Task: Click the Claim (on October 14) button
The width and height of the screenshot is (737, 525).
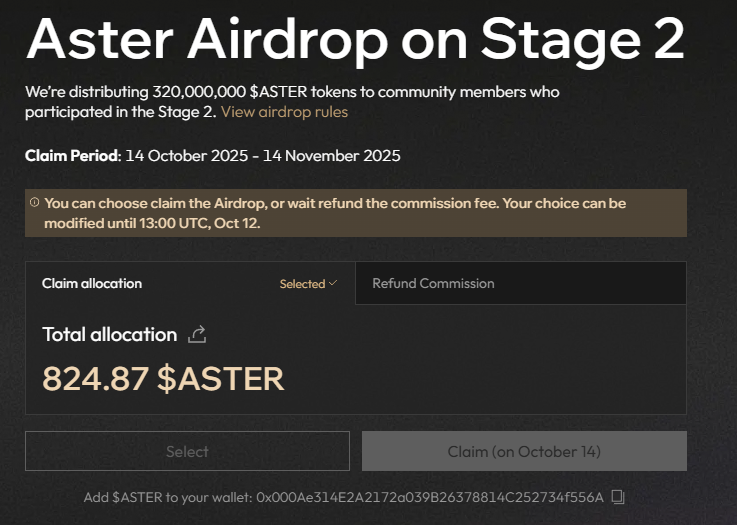Action: pyautogui.click(x=524, y=451)
